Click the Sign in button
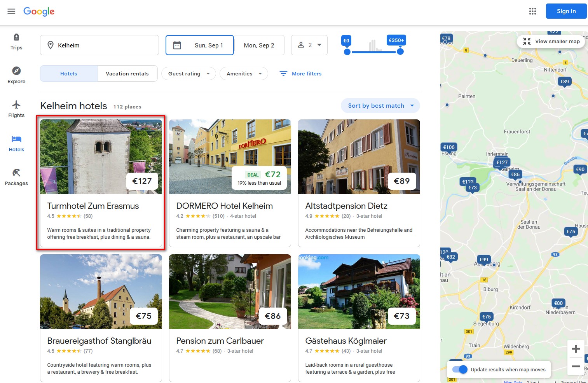 (x=566, y=11)
